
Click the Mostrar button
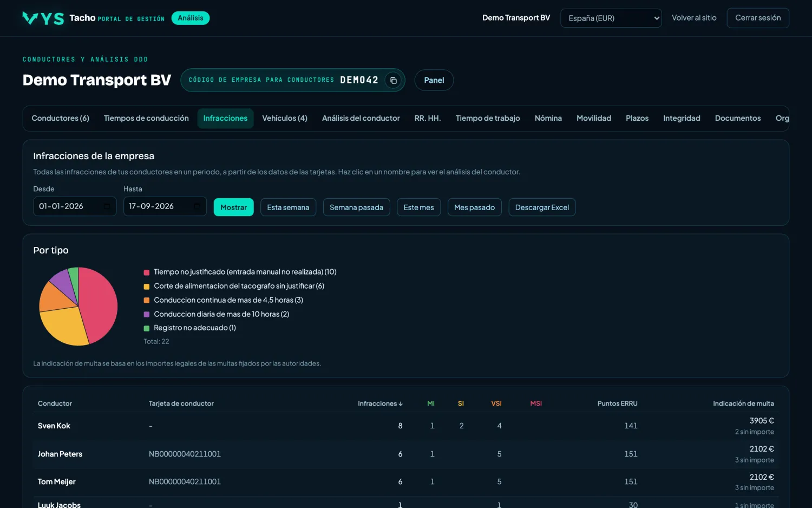[x=233, y=207]
